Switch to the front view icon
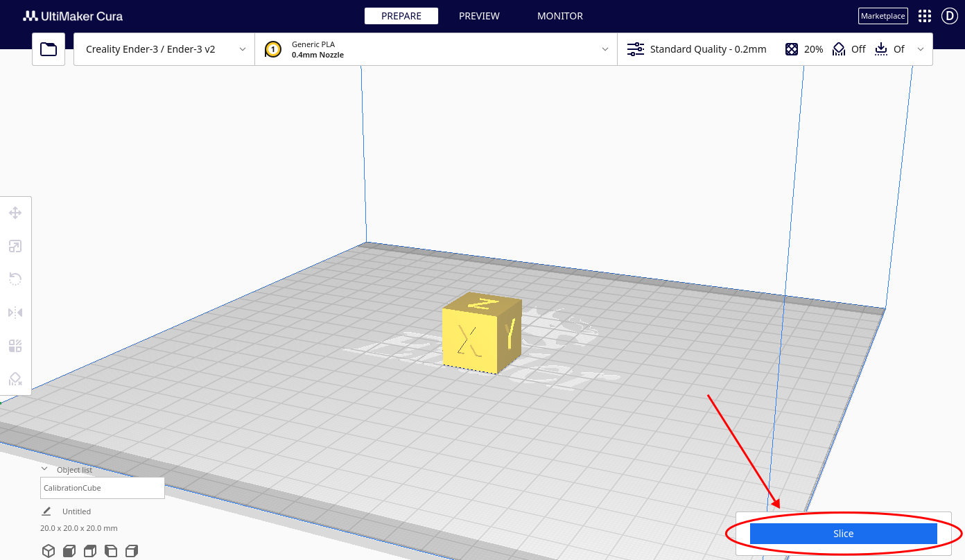 (x=69, y=551)
